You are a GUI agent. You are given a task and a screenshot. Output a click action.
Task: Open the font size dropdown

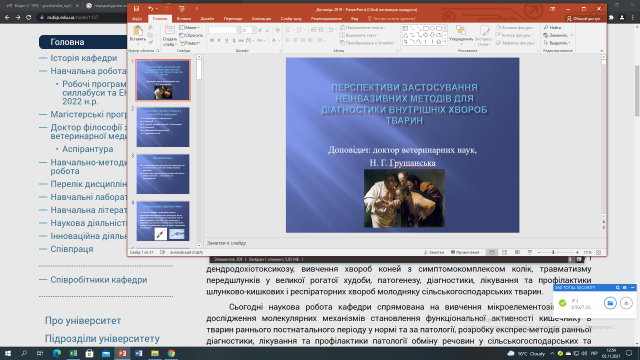254,30
